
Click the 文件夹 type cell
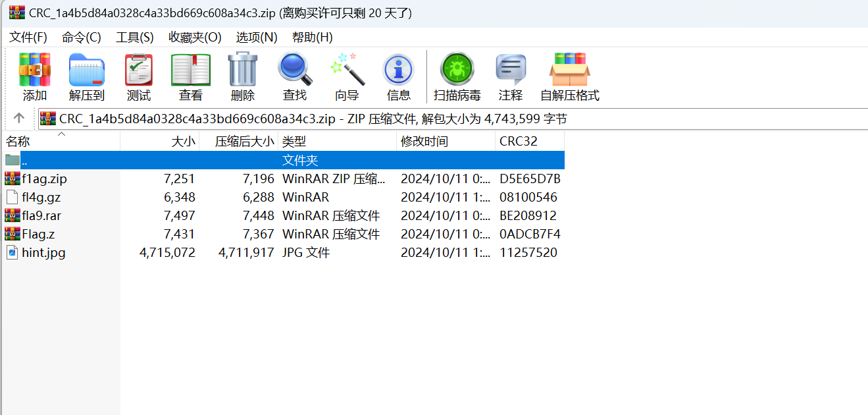click(x=300, y=160)
